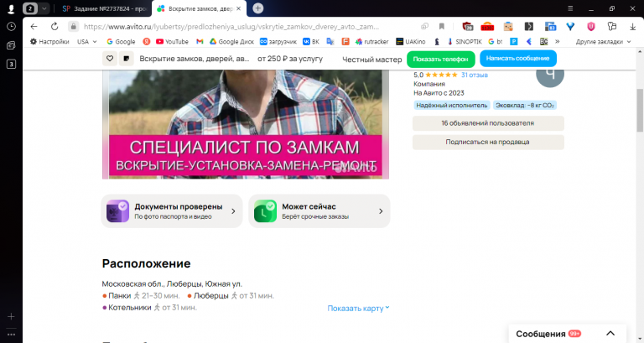Open the browser downloads arrow icon
This screenshot has height=343, width=644.
point(632,26)
